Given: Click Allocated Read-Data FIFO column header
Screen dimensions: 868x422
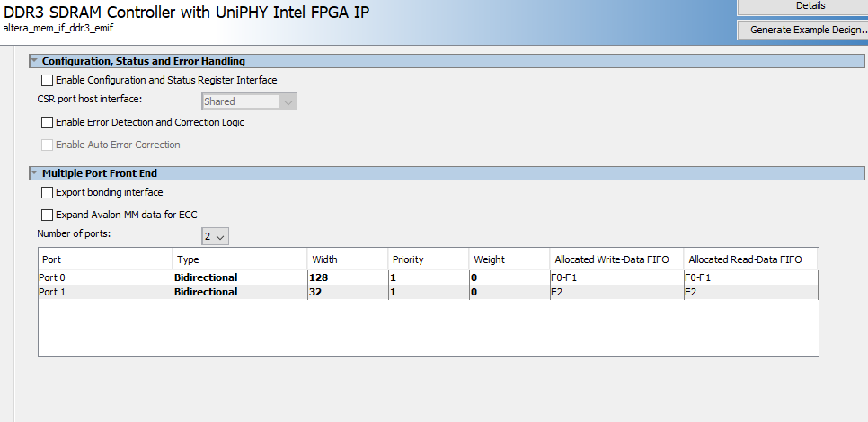Looking at the screenshot, I should point(750,259).
